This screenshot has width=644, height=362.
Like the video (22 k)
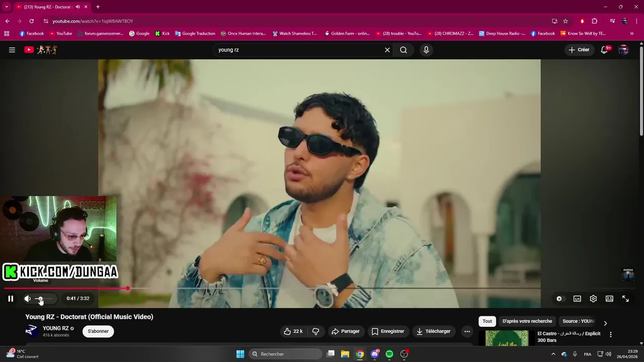click(293, 331)
